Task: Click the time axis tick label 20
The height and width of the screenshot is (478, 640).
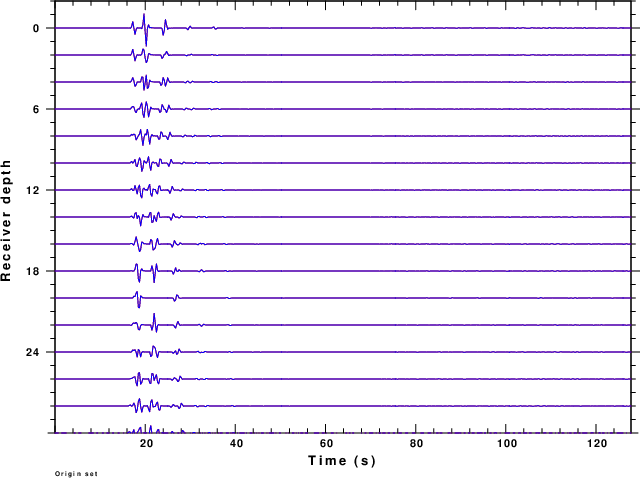Action: [x=146, y=444]
